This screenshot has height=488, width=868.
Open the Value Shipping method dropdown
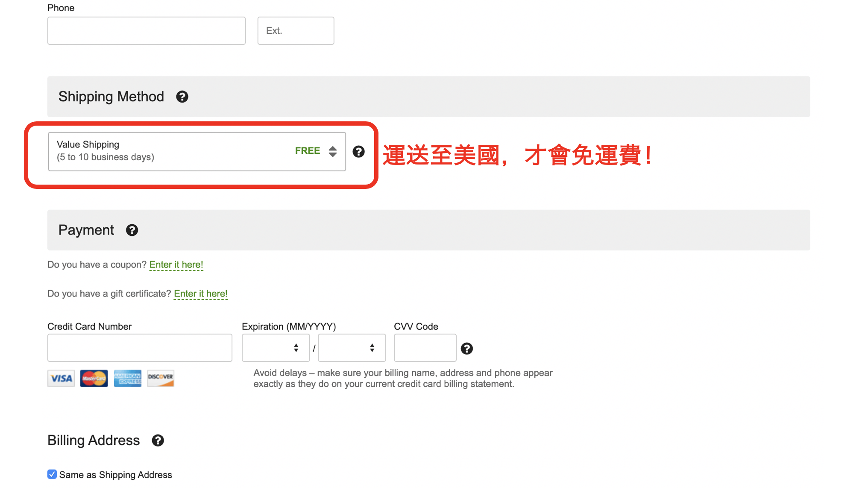pos(197,151)
